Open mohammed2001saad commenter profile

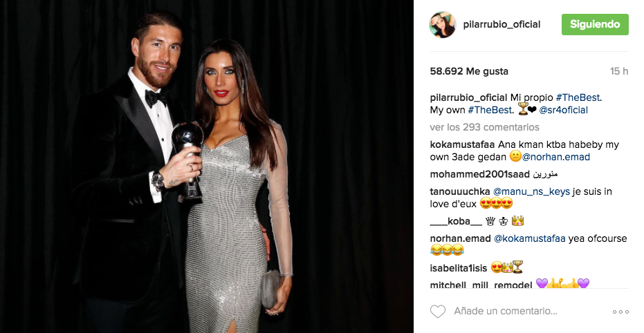(480, 174)
